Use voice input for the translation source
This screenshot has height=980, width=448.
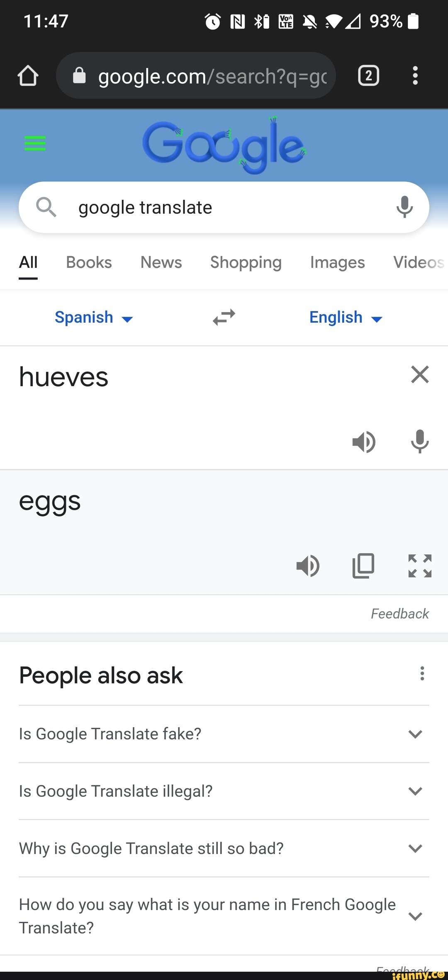pos(420,441)
